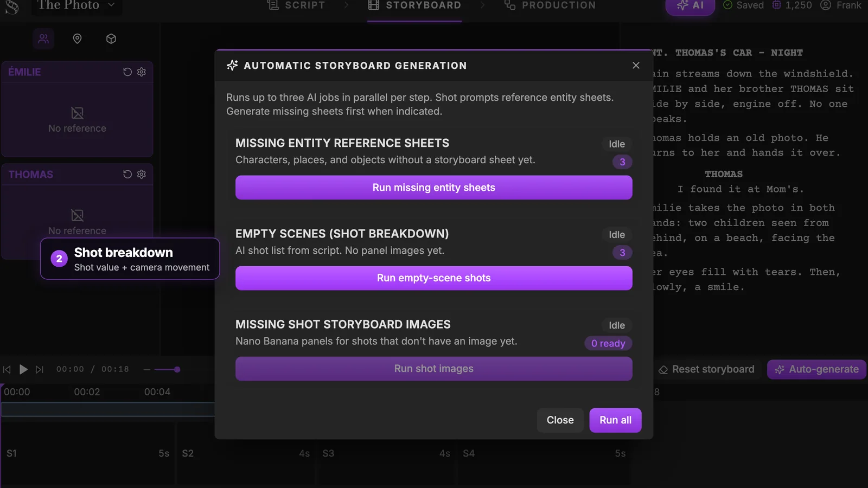Open Émilie's settings gear
This screenshot has width=868, height=488.
coord(142,72)
